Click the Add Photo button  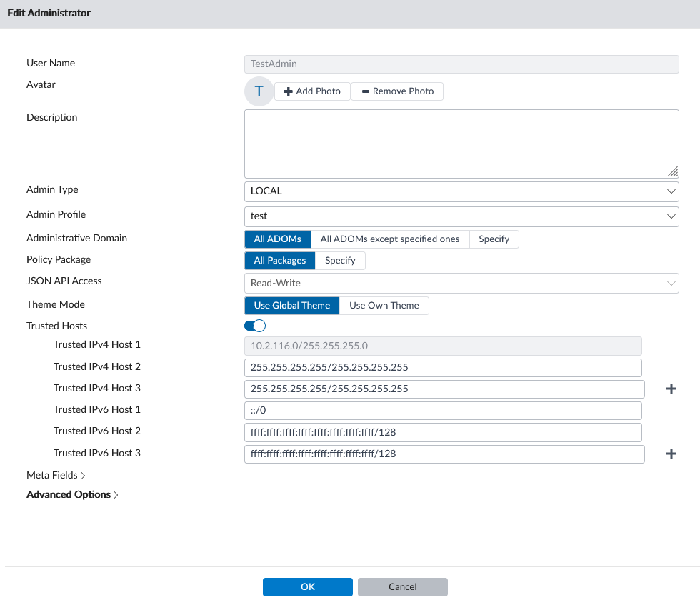tap(312, 91)
